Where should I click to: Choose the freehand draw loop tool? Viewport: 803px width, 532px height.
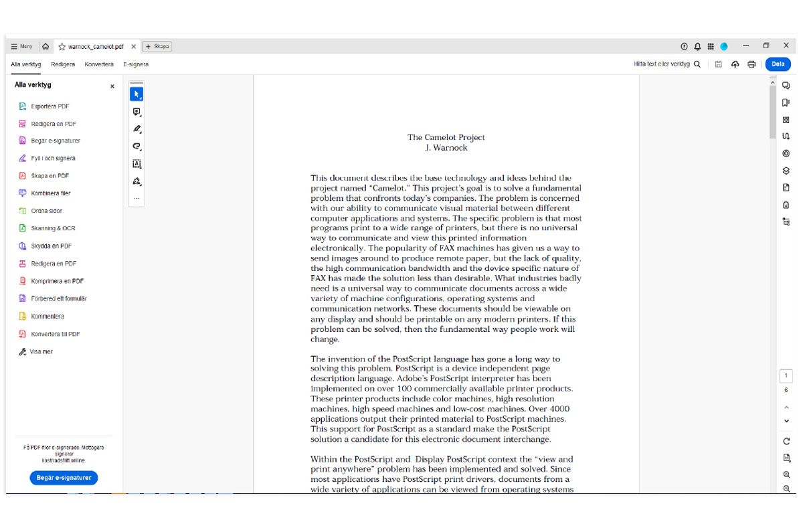(137, 147)
